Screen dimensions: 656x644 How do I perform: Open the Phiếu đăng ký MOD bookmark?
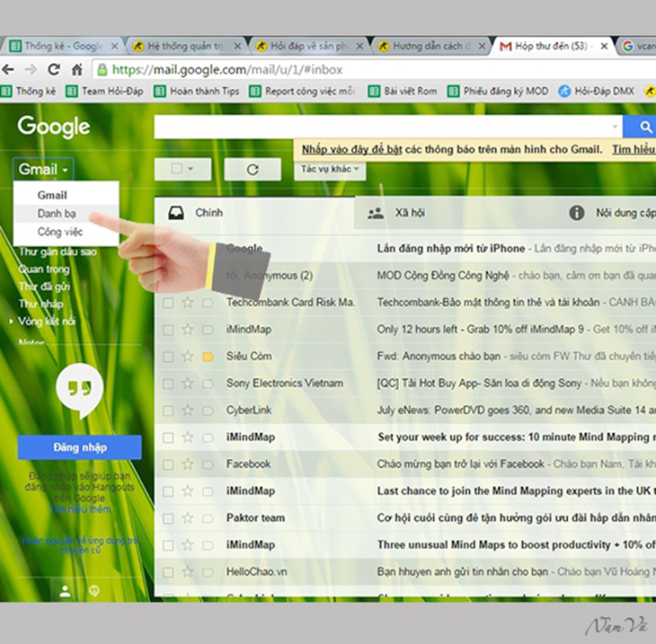click(498, 91)
